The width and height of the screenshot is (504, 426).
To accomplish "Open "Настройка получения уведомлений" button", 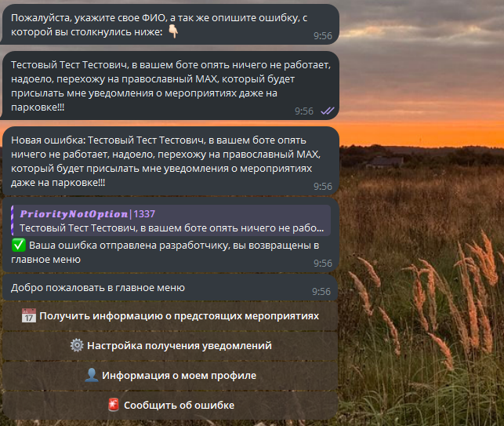I will pyautogui.click(x=170, y=345).
